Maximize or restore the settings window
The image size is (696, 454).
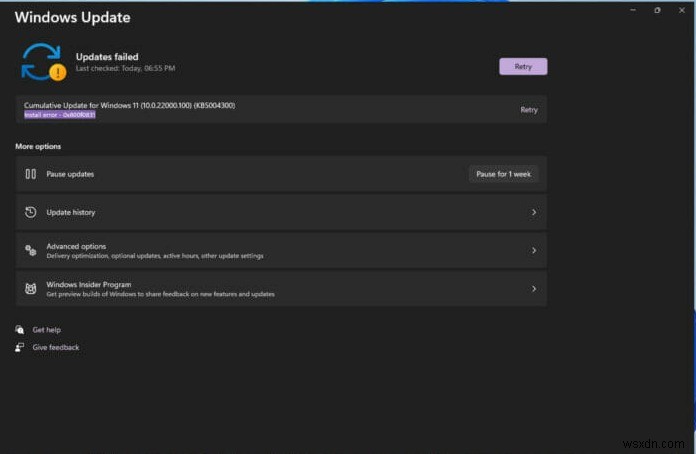click(x=657, y=10)
